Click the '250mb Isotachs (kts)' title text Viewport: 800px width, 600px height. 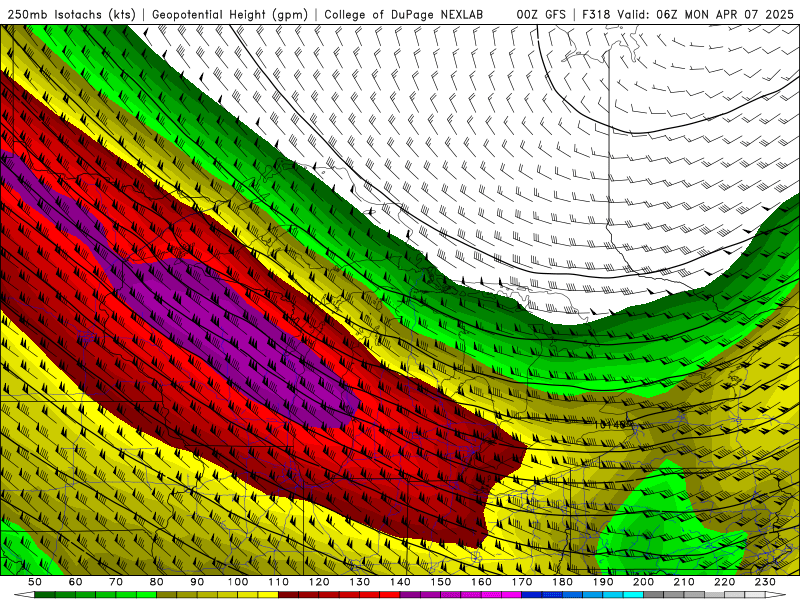click(71, 14)
